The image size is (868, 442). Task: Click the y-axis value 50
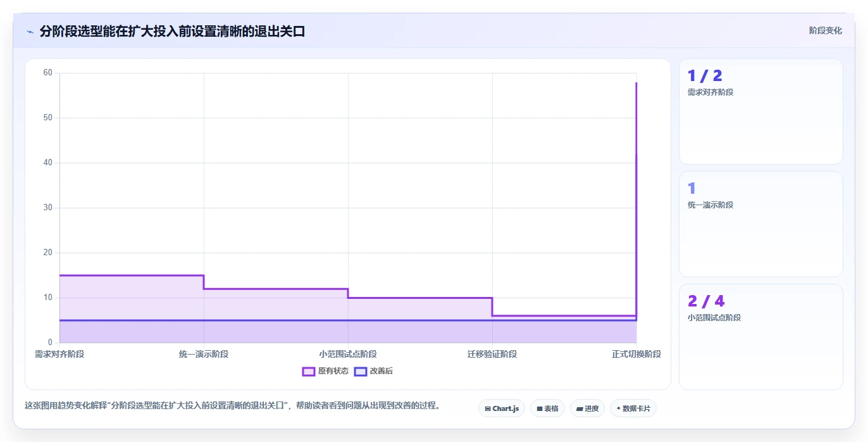[x=47, y=118]
